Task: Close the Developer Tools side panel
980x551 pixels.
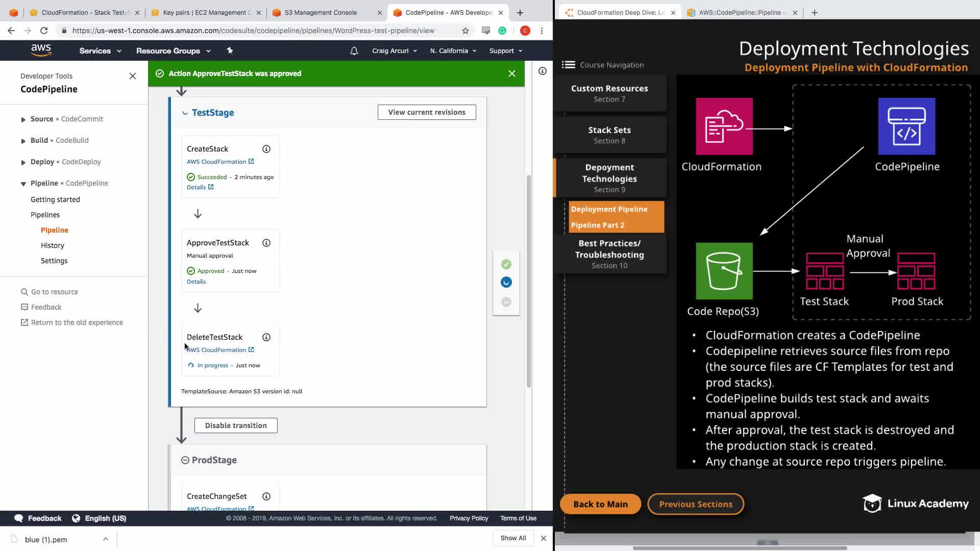Action: 133,76
